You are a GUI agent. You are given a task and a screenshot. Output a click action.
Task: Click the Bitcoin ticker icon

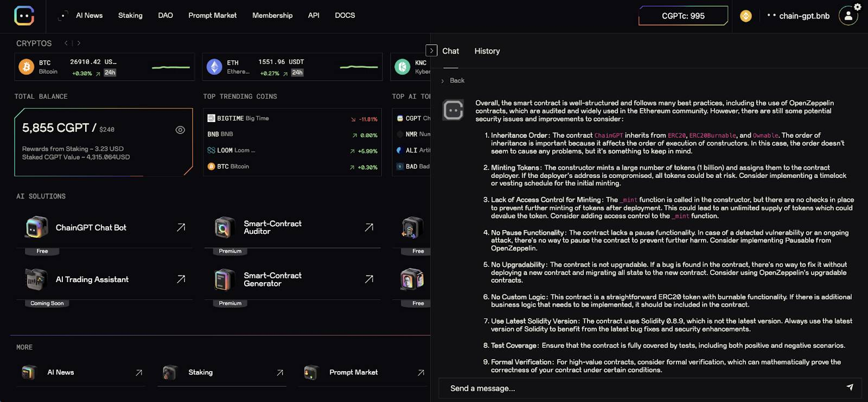26,67
